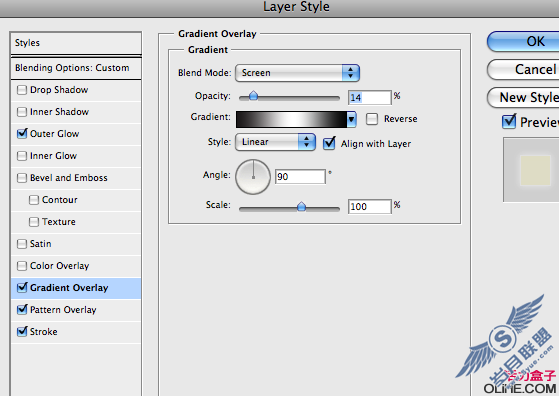The image size is (559, 396).
Task: Click the Scale slider handle
Action: point(301,206)
